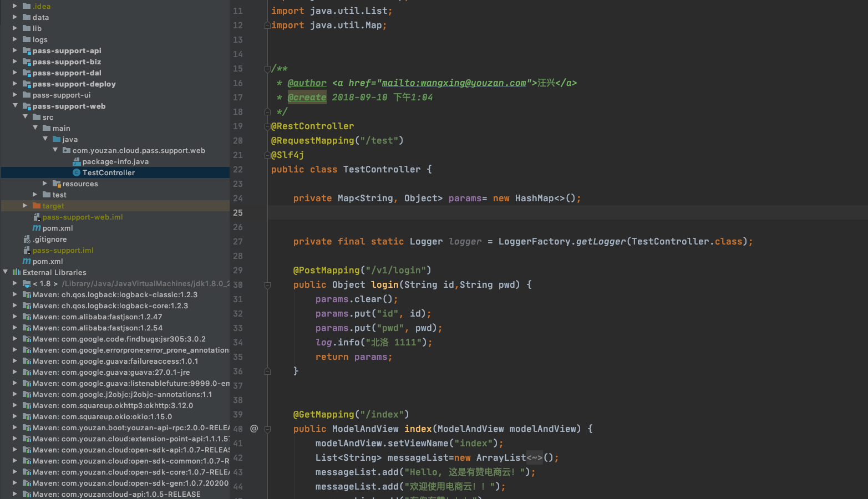
Task: Click the mailto:wangxing@youzan.com link
Action: click(x=454, y=83)
